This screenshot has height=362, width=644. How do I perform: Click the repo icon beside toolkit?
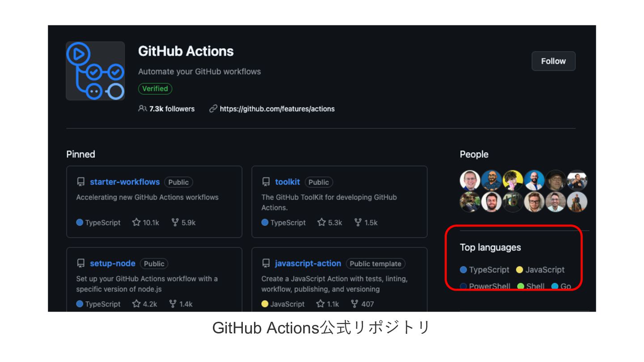pos(266,182)
